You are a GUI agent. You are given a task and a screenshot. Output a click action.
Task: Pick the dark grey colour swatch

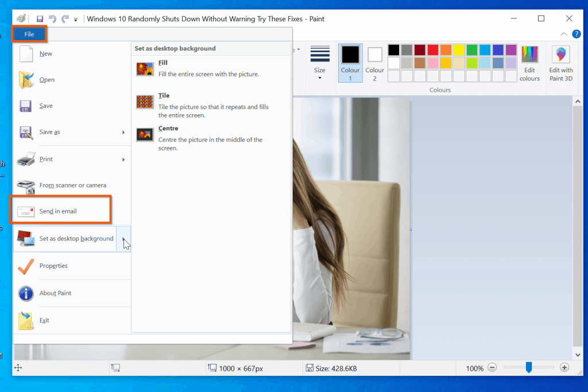pos(407,50)
